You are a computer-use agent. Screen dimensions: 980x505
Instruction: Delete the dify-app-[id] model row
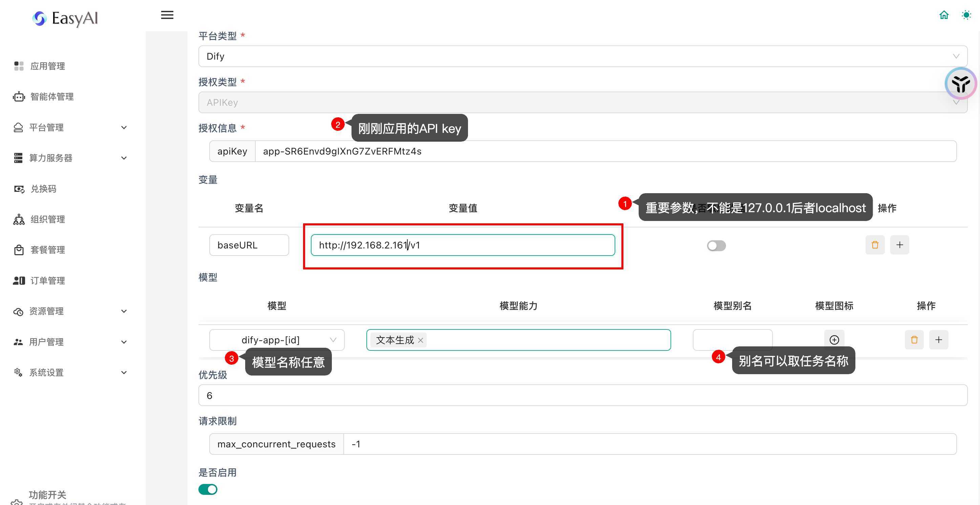(x=914, y=340)
